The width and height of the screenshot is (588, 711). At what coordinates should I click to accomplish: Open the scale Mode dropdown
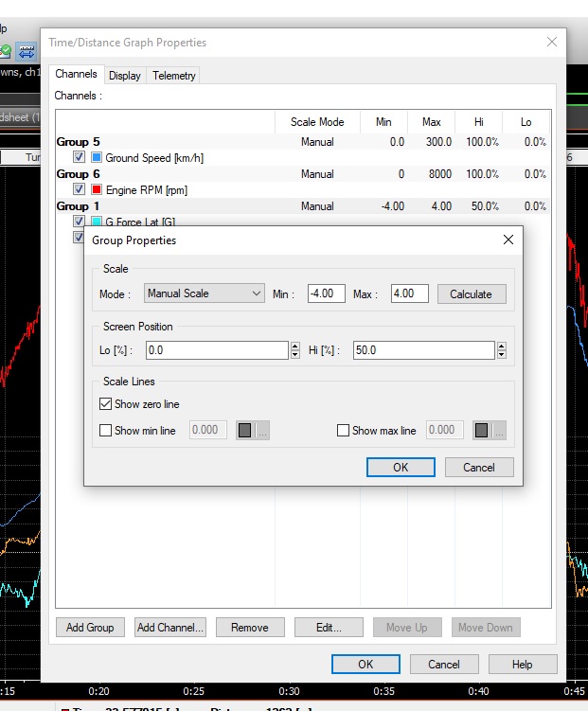click(205, 293)
